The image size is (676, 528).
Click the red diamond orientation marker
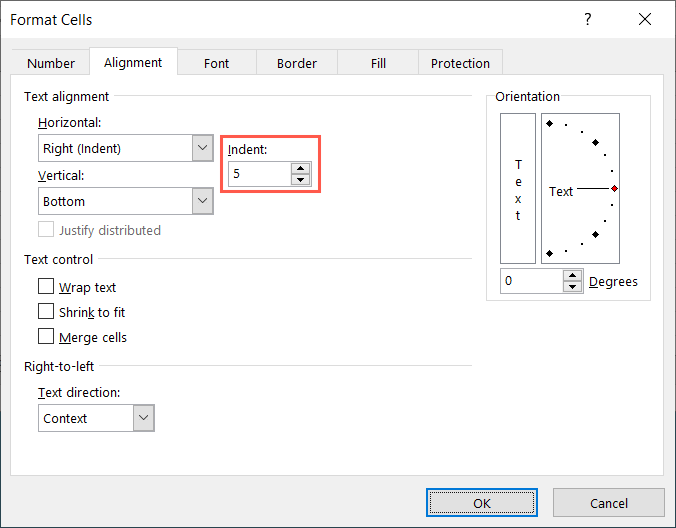coord(614,188)
